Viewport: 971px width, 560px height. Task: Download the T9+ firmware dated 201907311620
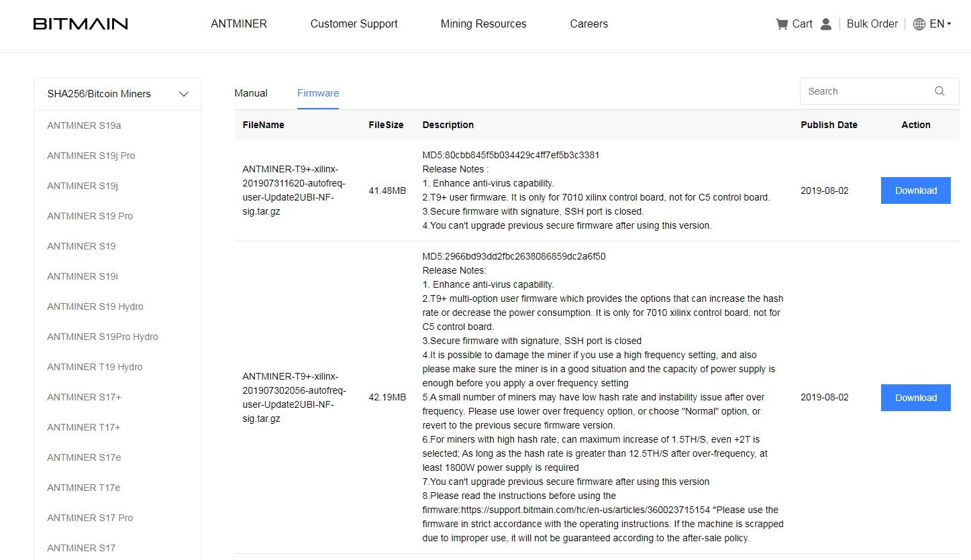(x=915, y=190)
